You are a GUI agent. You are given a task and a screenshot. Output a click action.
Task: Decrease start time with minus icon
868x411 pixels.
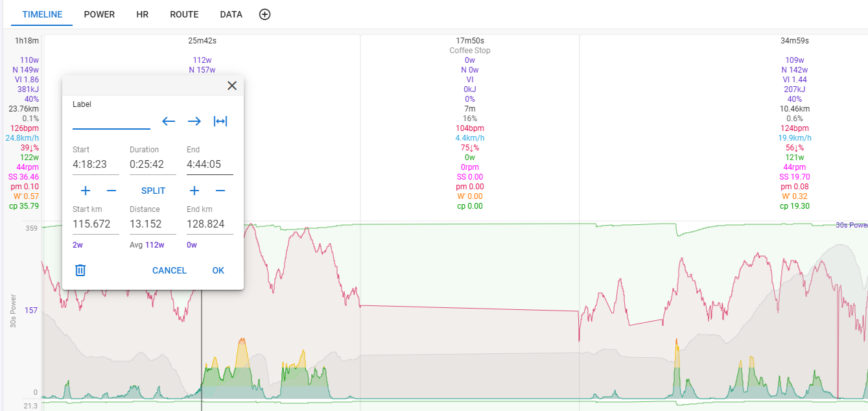tap(111, 191)
